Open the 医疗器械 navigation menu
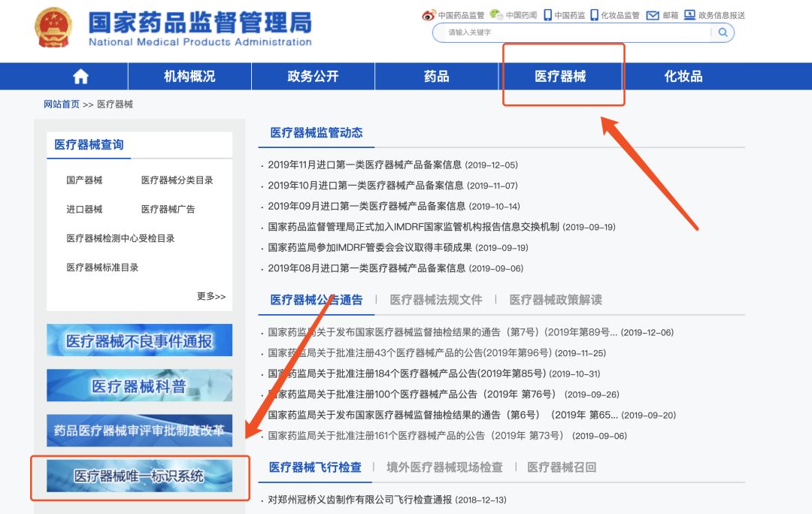 [560, 77]
